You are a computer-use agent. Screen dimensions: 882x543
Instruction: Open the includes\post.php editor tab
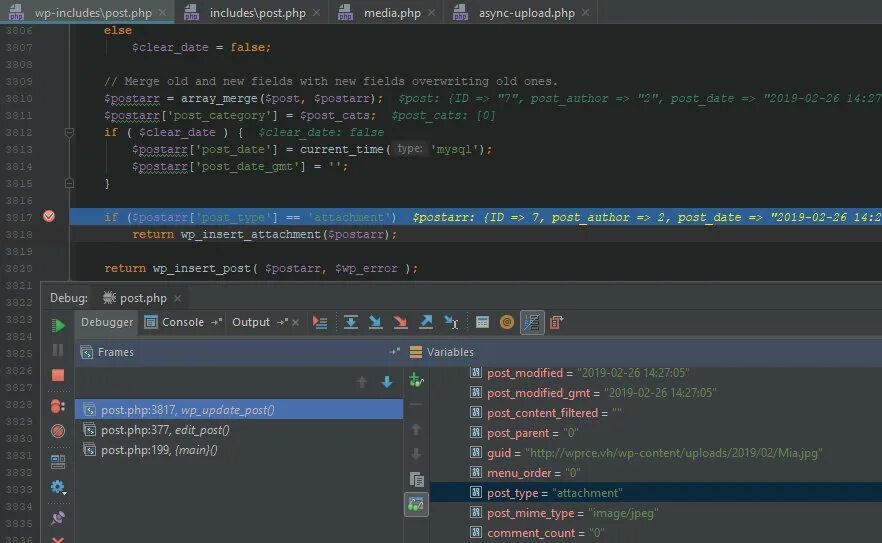[x=252, y=12]
